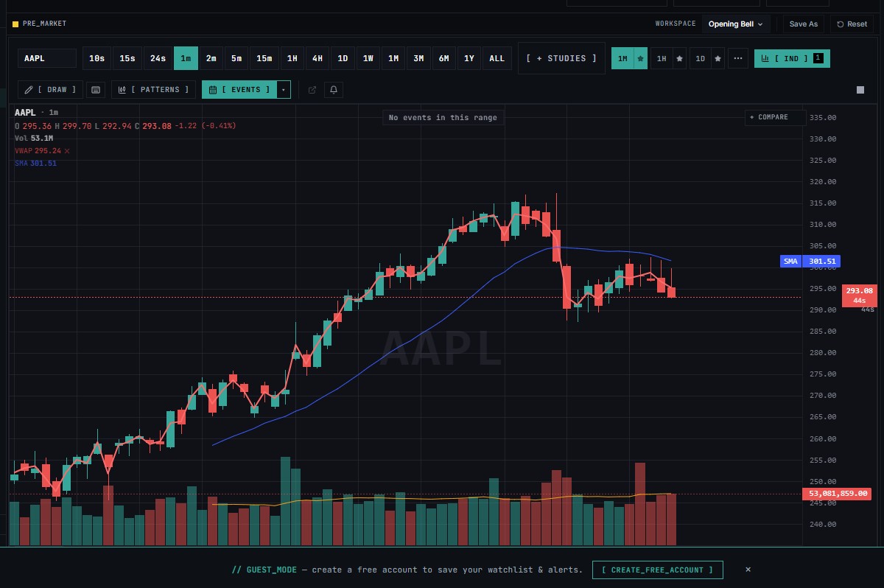Image resolution: width=884 pixels, height=588 pixels.
Task: Click the Reset workspace button
Action: coord(852,24)
